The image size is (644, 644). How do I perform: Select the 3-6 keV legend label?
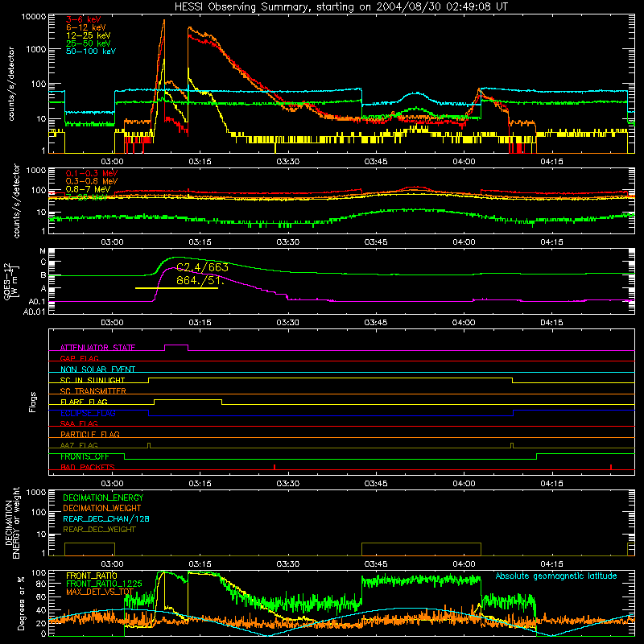(x=84, y=19)
